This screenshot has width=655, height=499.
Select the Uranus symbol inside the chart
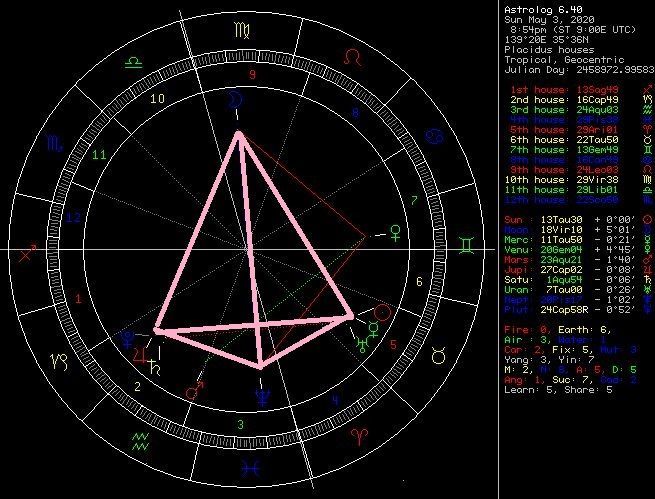tap(362, 344)
